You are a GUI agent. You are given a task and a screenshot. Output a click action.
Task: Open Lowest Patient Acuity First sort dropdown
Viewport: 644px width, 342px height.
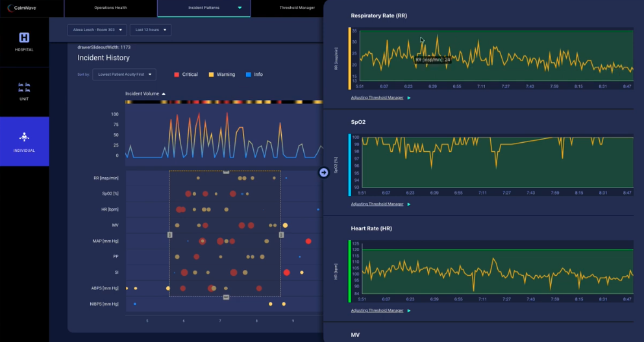(x=124, y=75)
